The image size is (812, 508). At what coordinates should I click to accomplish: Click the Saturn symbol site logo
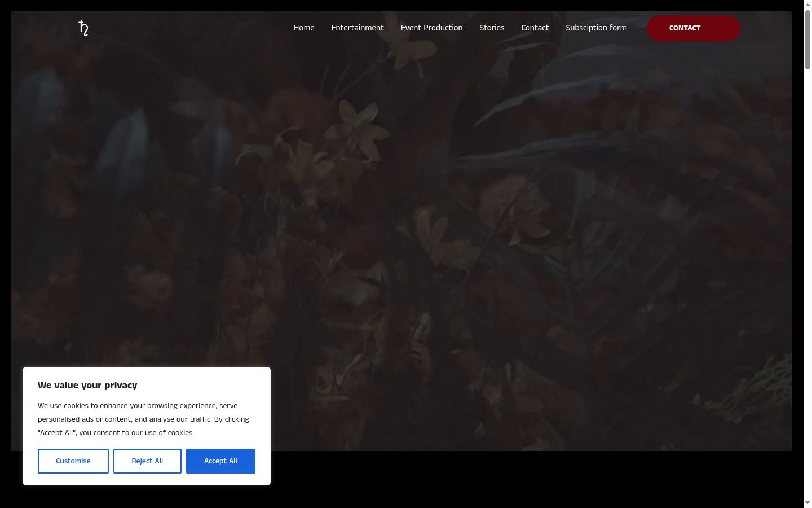[83, 28]
